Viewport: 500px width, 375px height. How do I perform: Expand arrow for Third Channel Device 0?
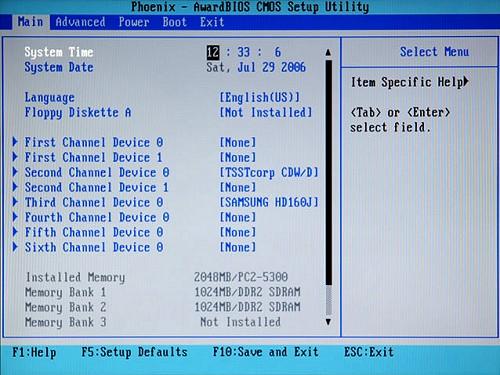[x=15, y=202]
